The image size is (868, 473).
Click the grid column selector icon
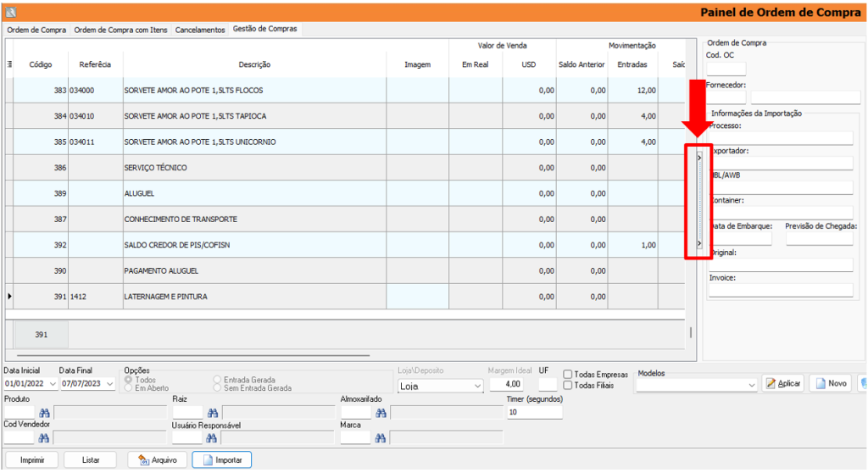click(9, 64)
